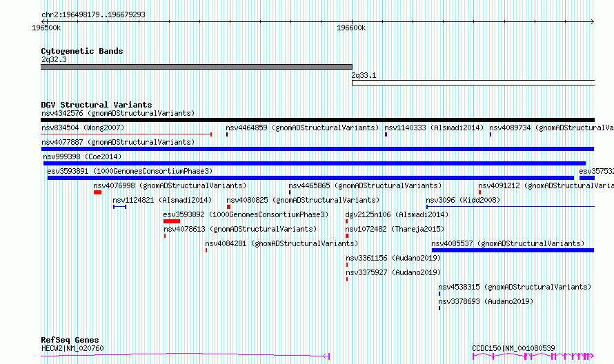This screenshot has height=364, width=614.
Task: Click the nsv1072482 (Thareja2015) label
Action: pyautogui.click(x=395, y=229)
